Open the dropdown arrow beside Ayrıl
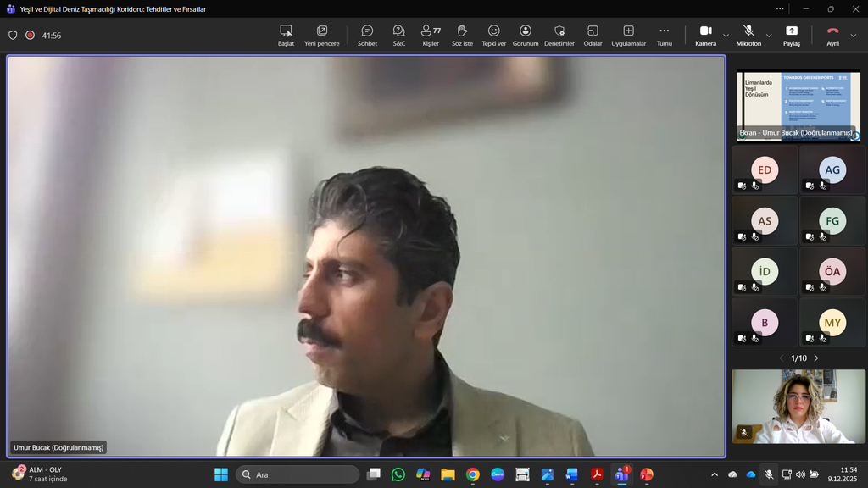This screenshot has width=868, height=488. (854, 36)
